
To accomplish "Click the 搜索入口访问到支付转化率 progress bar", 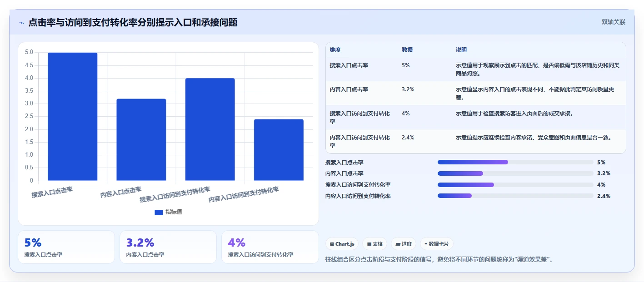I will (x=515, y=185).
